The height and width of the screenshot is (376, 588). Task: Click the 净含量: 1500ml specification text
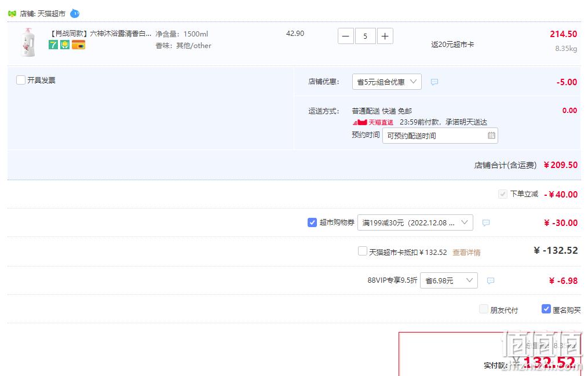point(182,34)
